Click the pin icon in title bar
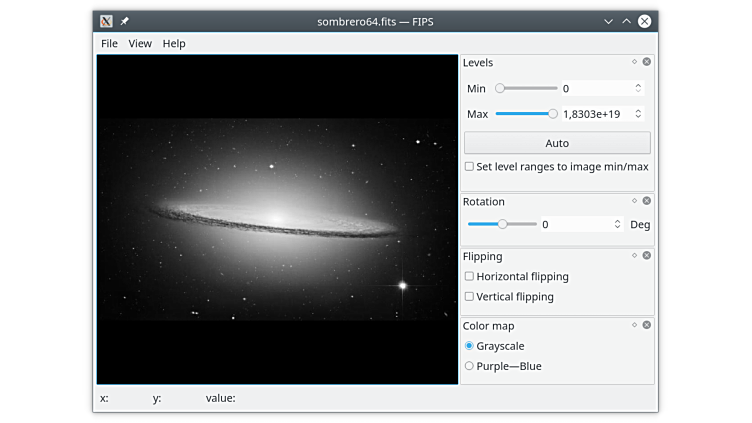 point(125,21)
